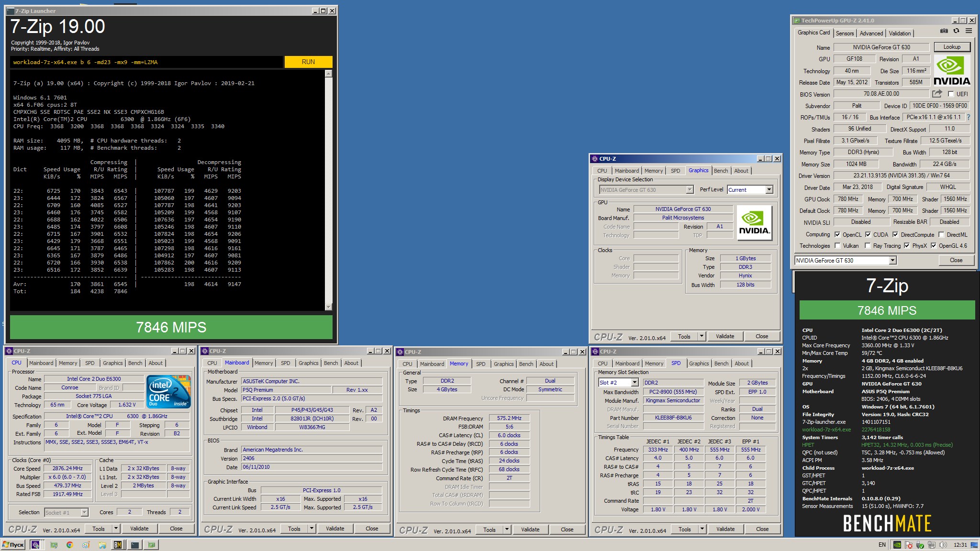The image size is (980, 551).
Task: Click Close in CPU-Z Mainboard window
Action: 372,529
